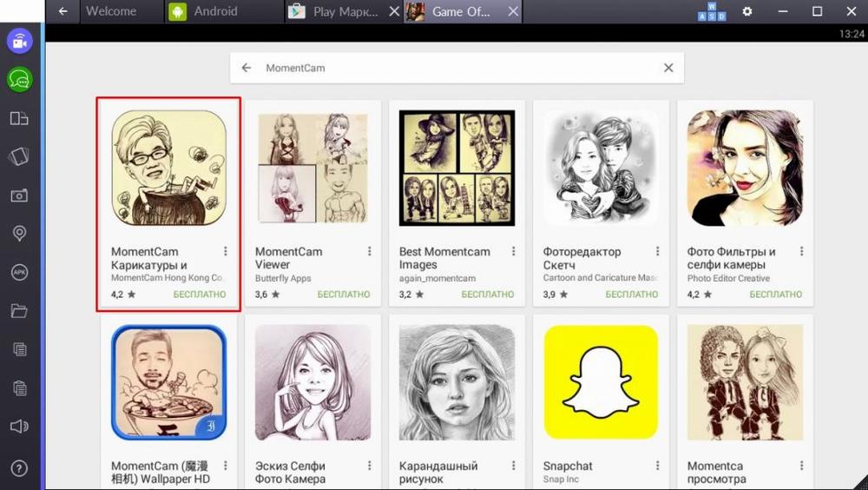Screen dimensions: 868x490
Task: Click the APK install icon in sidebar
Action: [19, 273]
